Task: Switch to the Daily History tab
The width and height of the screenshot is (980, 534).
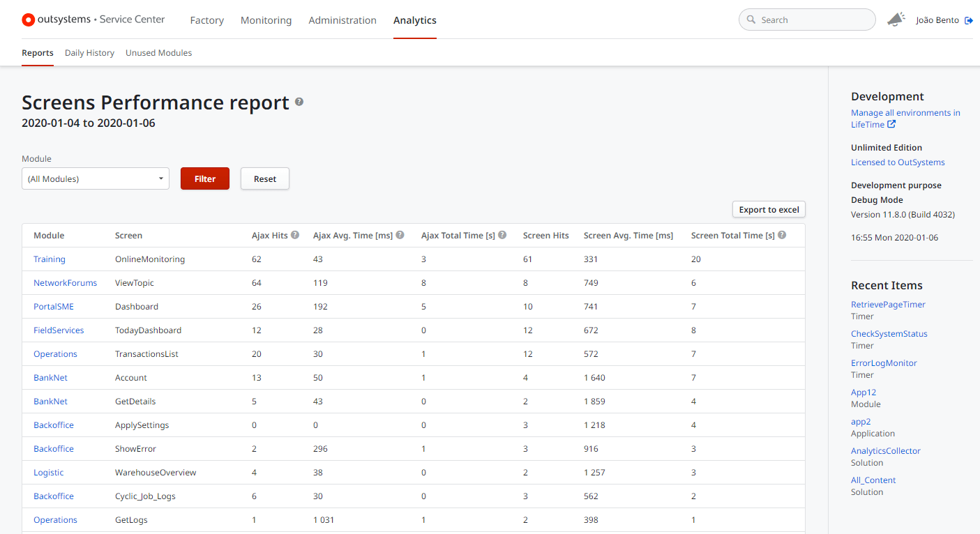Action: click(x=89, y=53)
